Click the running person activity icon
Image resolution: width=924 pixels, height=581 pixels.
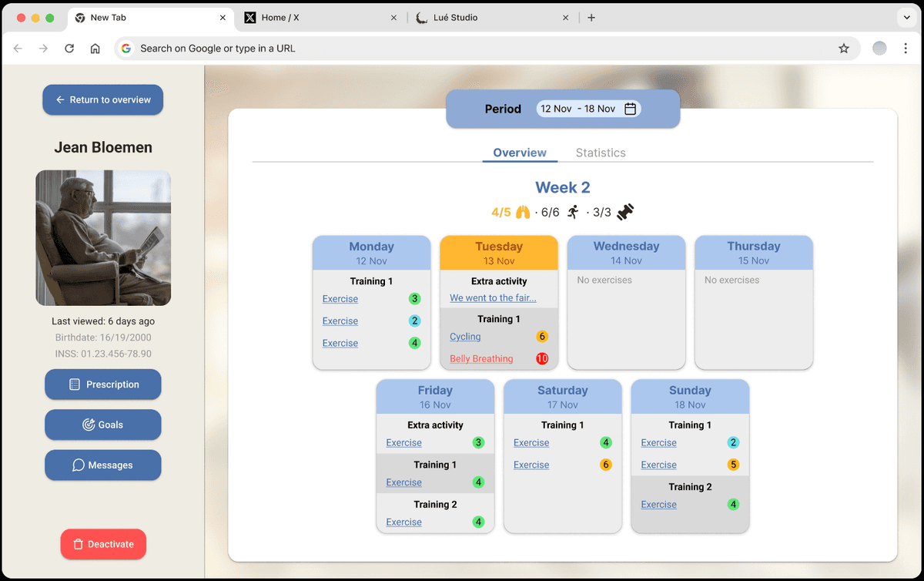coord(573,212)
